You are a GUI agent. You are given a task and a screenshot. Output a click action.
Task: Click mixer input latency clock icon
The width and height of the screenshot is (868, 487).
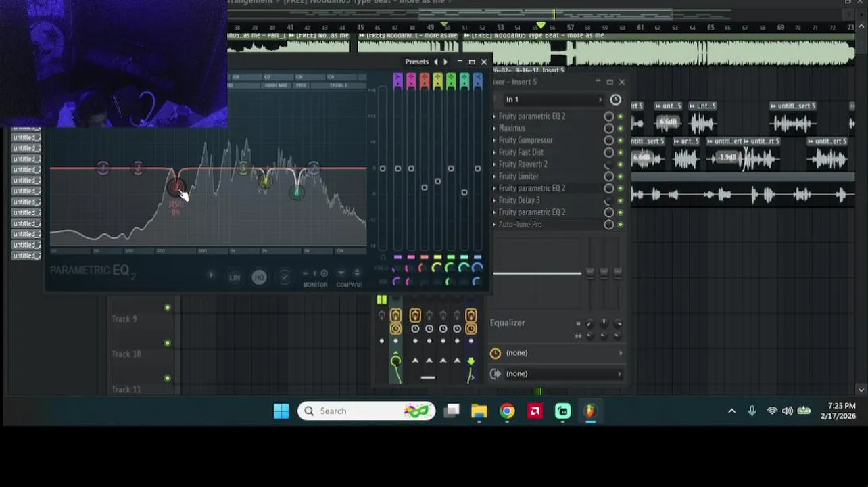615,100
